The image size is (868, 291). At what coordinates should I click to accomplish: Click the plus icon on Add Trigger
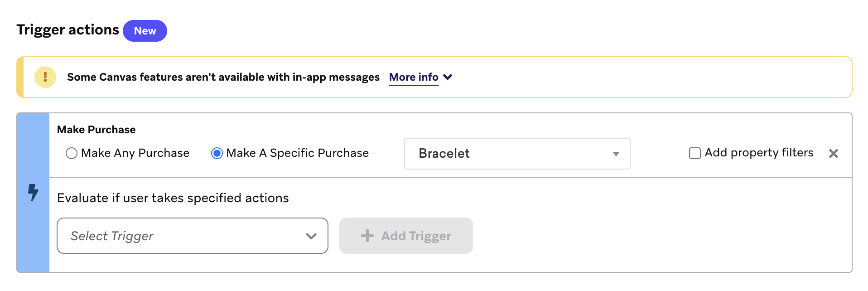point(367,236)
